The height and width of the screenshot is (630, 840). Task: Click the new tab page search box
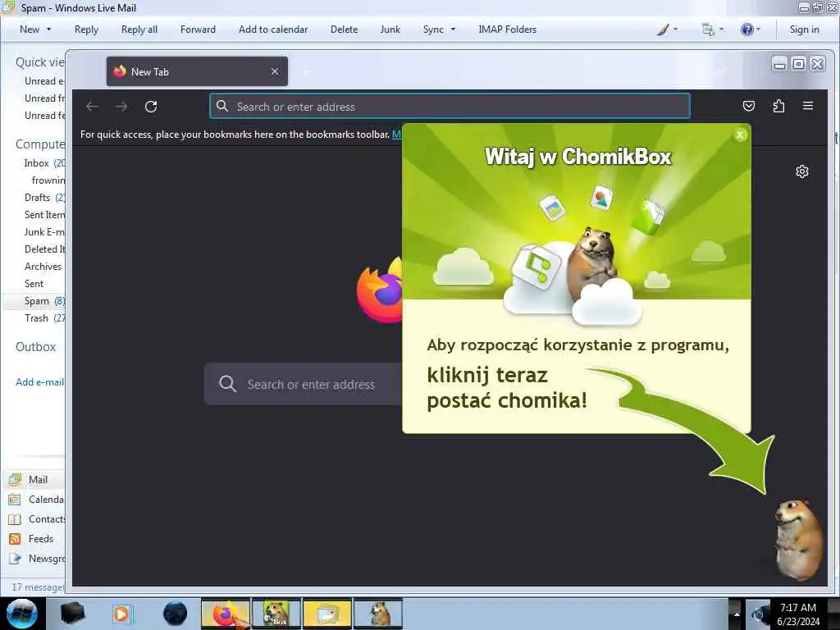[304, 384]
